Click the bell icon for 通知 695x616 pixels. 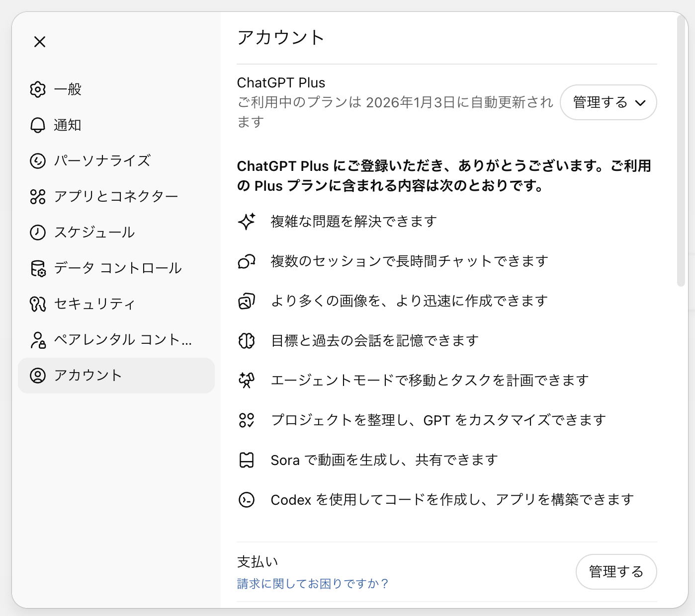38,125
